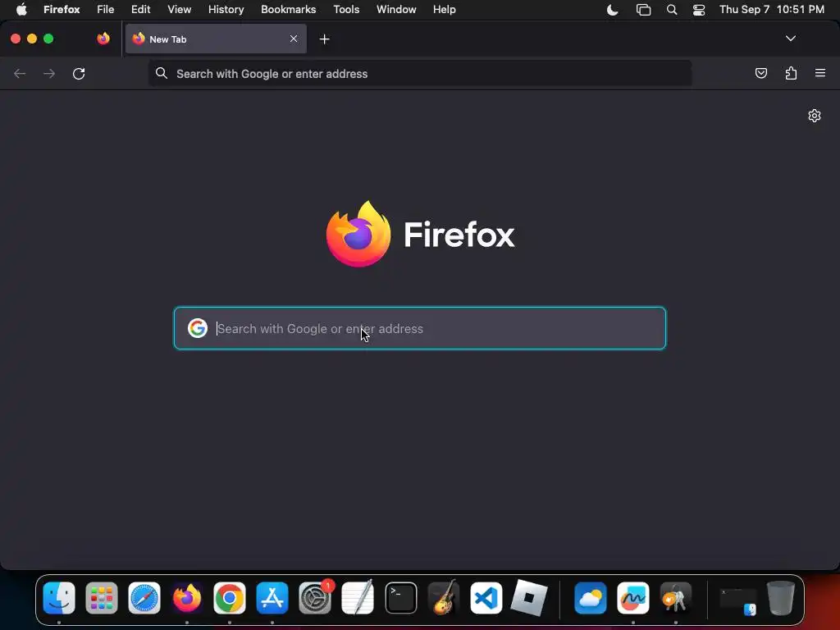Image resolution: width=840 pixels, height=630 pixels.
Task: Open the Firefox menu in menu bar
Action: 62,10
